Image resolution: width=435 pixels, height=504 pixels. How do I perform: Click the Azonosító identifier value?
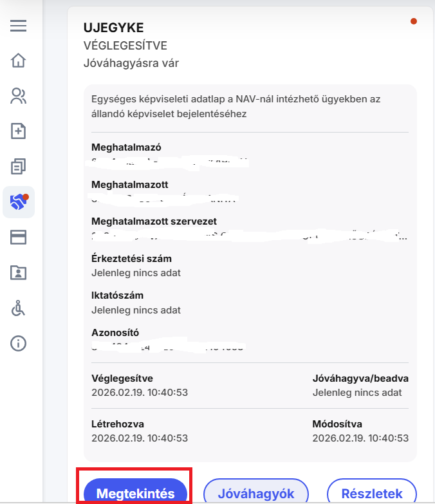click(x=169, y=348)
